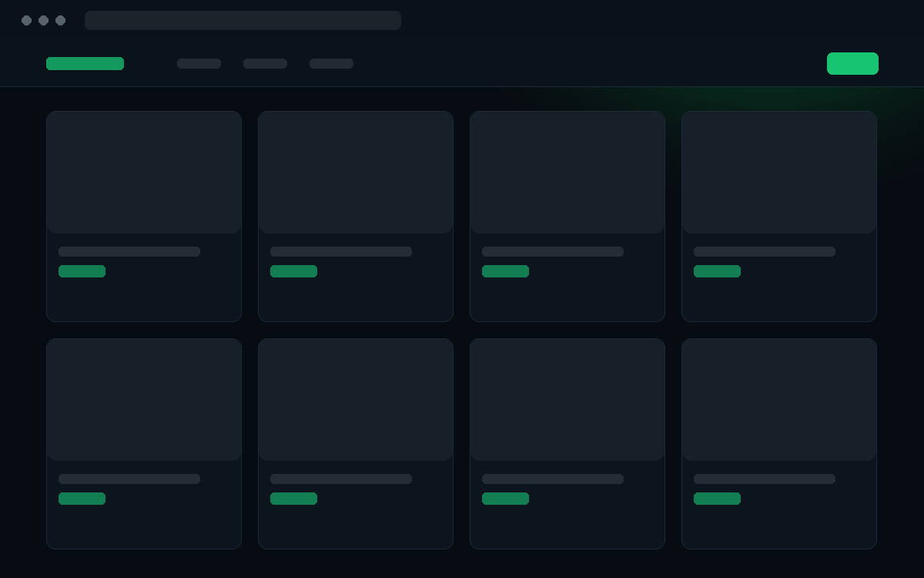
Task: Click the bright green button in the header
Action: pos(852,63)
